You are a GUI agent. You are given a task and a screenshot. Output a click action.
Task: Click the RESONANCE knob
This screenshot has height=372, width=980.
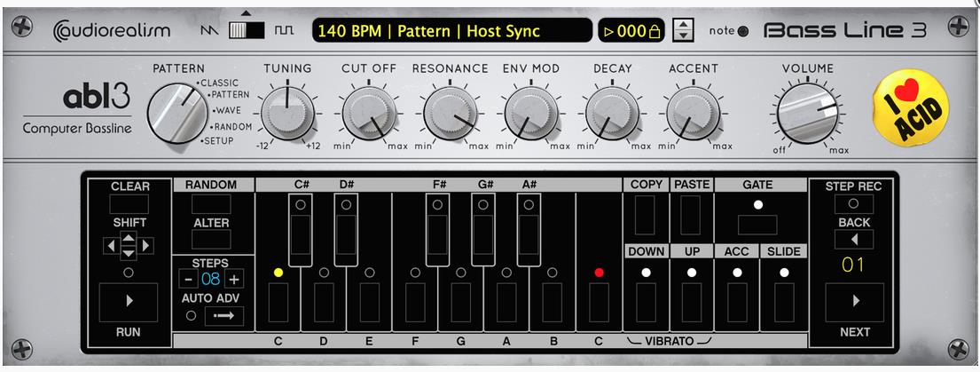[x=450, y=113]
